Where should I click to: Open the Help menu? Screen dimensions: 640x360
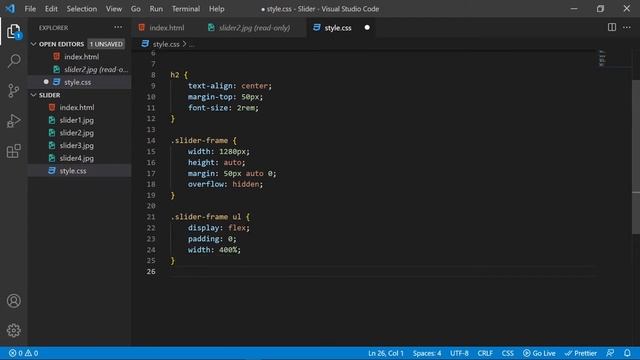pyautogui.click(x=217, y=9)
